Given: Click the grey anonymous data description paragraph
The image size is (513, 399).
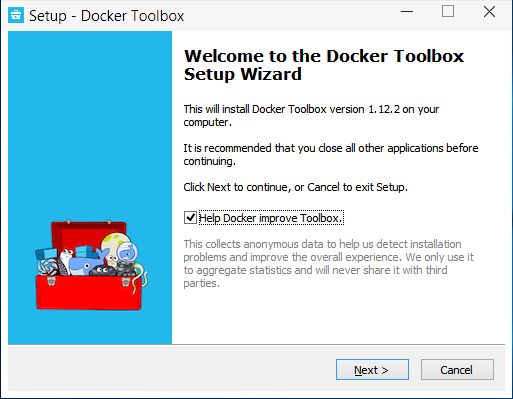Looking at the screenshot, I should click(x=328, y=263).
